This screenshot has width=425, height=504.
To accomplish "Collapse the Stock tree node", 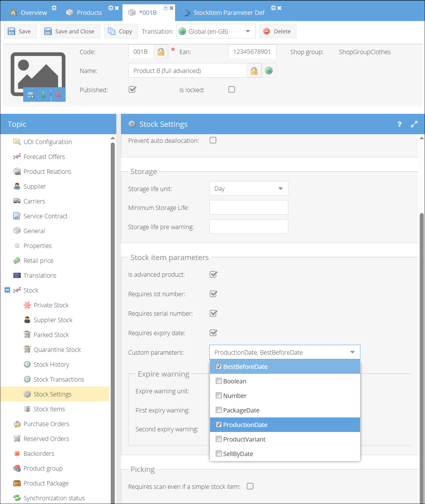I will tap(7, 290).
